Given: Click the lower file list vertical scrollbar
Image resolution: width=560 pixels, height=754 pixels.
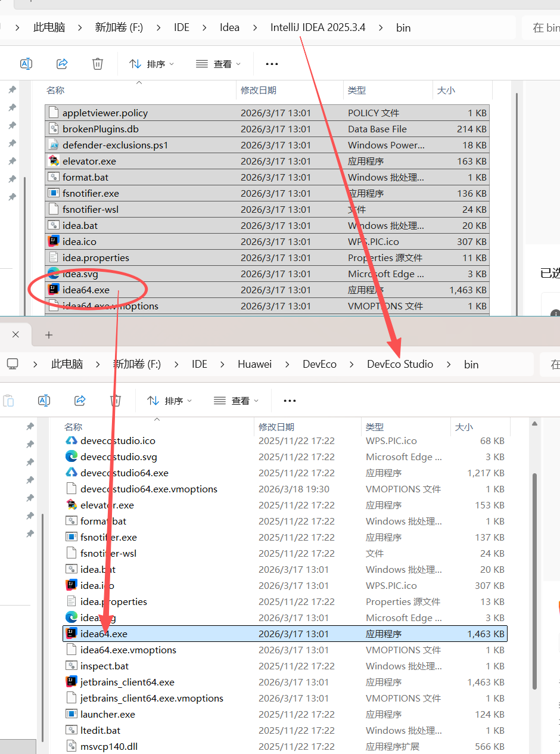Looking at the screenshot, I should click(x=534, y=536).
